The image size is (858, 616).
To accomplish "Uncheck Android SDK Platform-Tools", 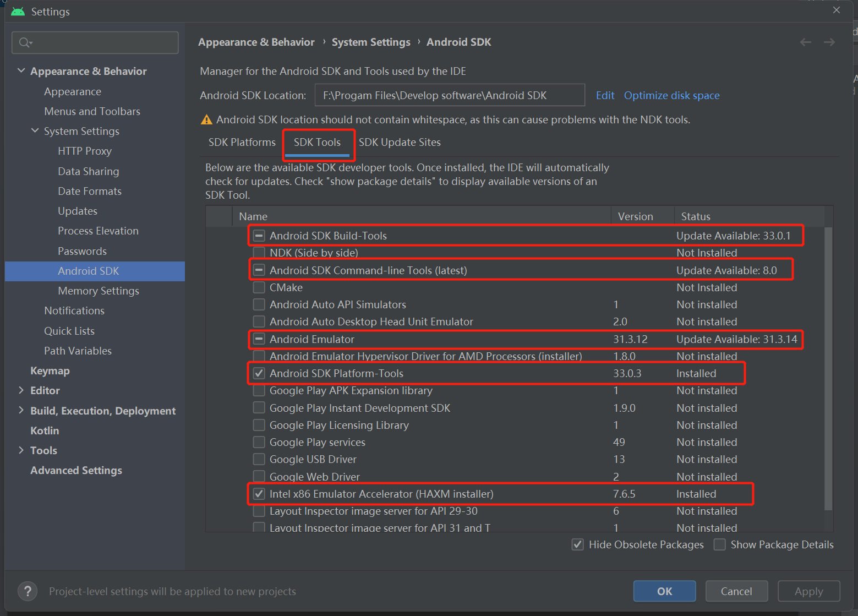I will [x=259, y=373].
